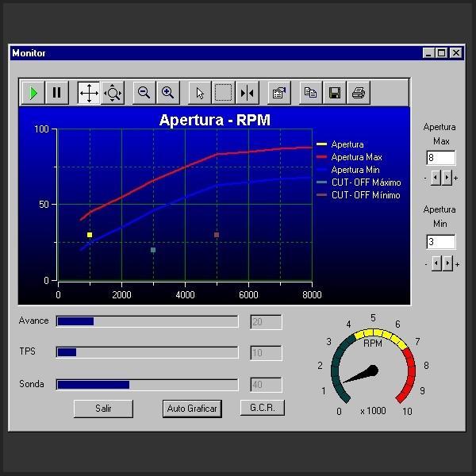Click the data cursor split icon
Viewport: 476px width, 476px height.
point(247,93)
